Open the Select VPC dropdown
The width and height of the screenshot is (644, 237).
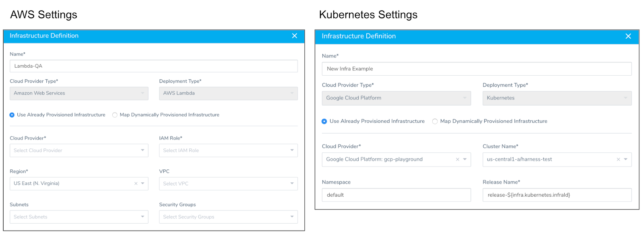228,183
